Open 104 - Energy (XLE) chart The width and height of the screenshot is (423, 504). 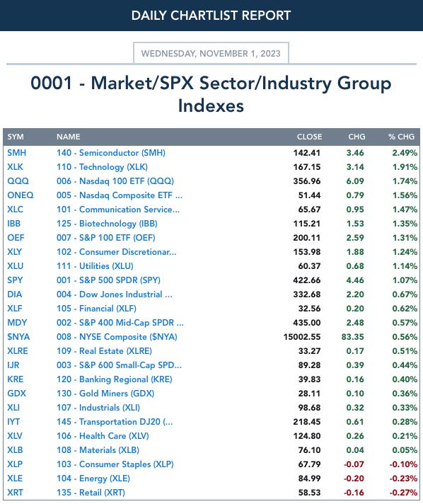[x=93, y=478]
